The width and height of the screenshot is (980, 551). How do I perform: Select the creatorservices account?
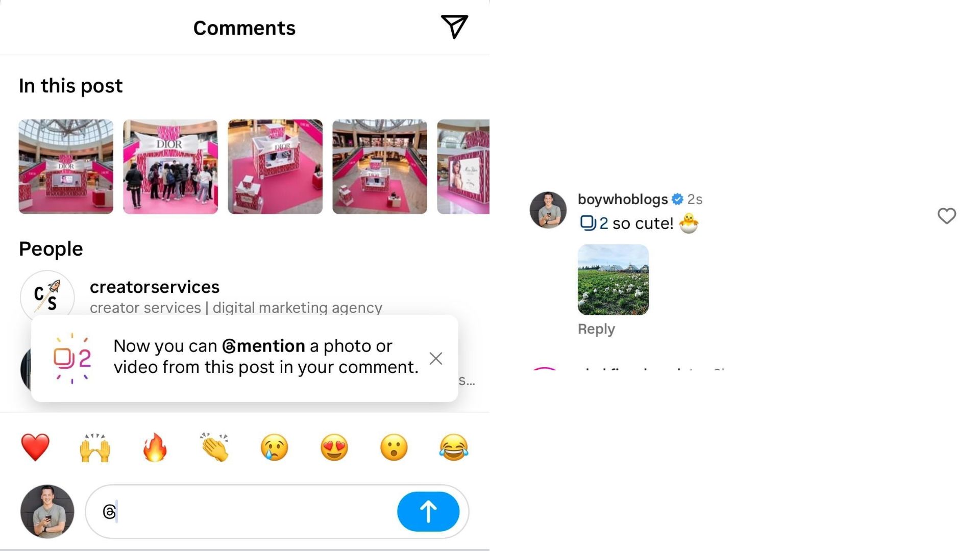pos(154,287)
